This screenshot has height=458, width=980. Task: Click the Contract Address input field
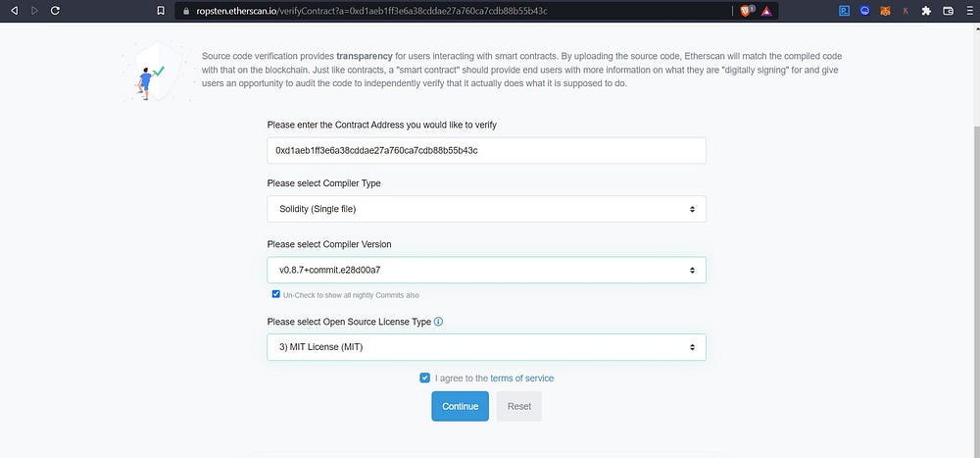tap(486, 151)
